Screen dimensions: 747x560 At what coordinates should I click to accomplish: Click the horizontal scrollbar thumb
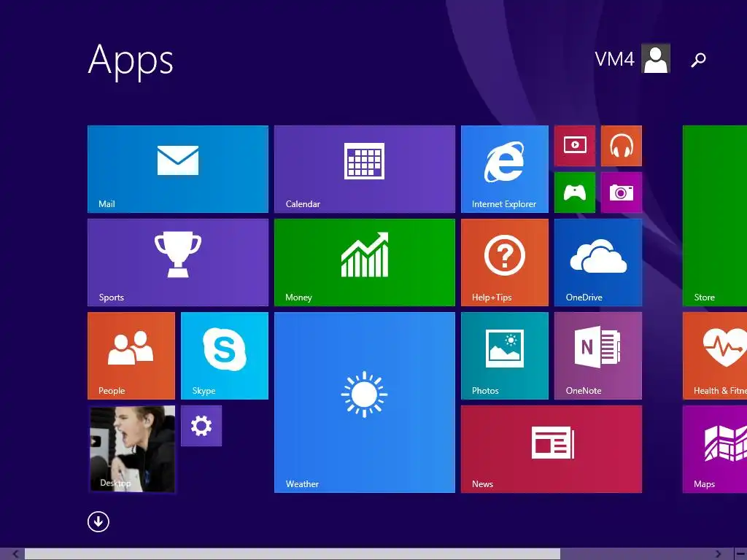293,554
